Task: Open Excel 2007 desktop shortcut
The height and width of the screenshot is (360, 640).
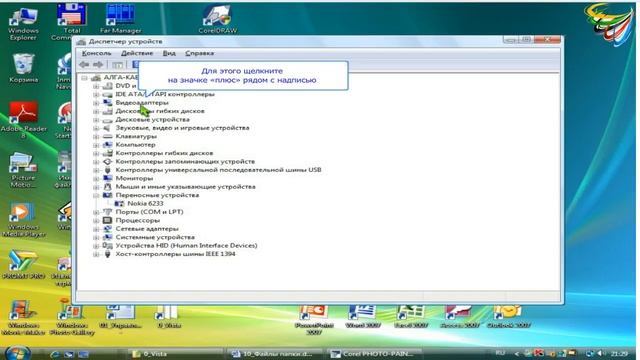Action: (411, 317)
